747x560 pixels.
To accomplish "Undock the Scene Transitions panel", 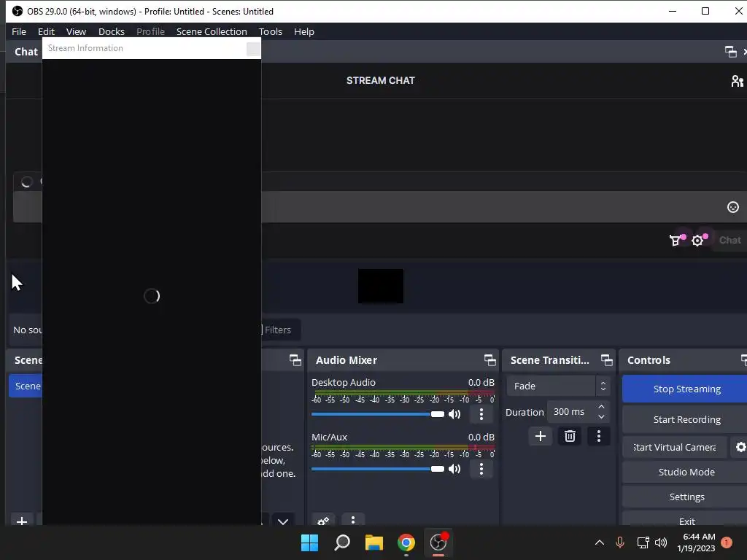I will (606, 360).
